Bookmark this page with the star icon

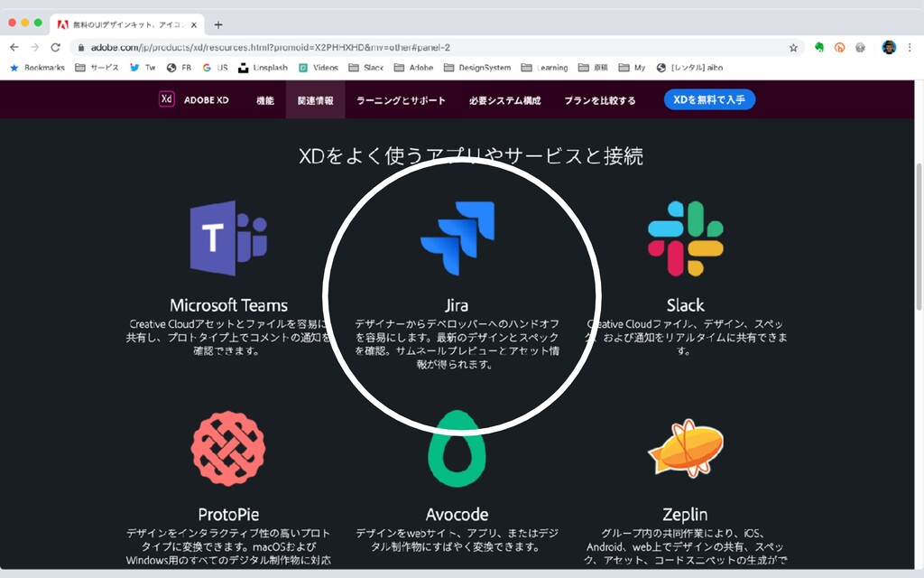coord(793,48)
